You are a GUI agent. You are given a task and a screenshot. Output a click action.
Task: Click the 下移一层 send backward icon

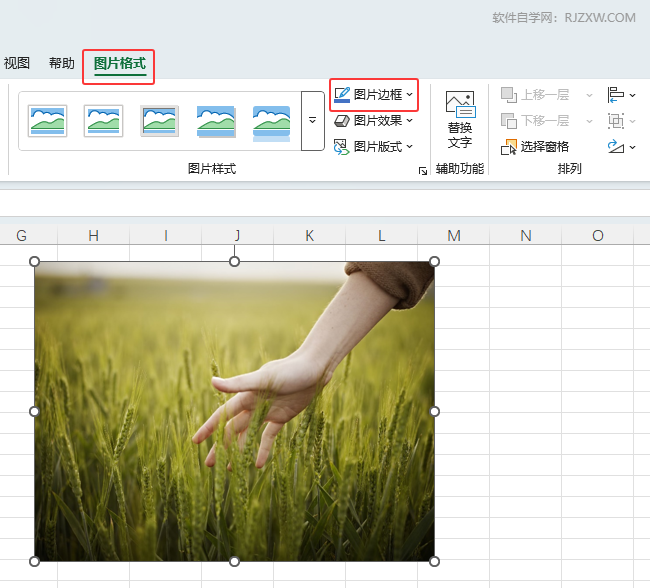(509, 121)
